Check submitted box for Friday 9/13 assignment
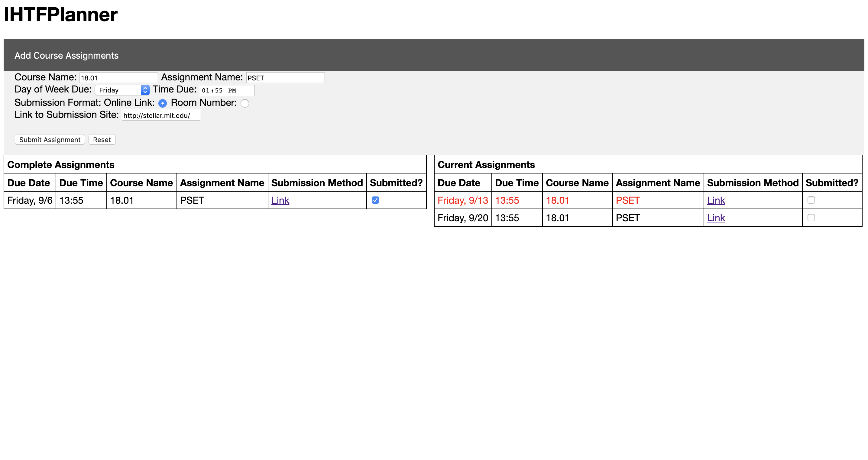Image resolution: width=868 pixels, height=460 pixels. [x=811, y=200]
